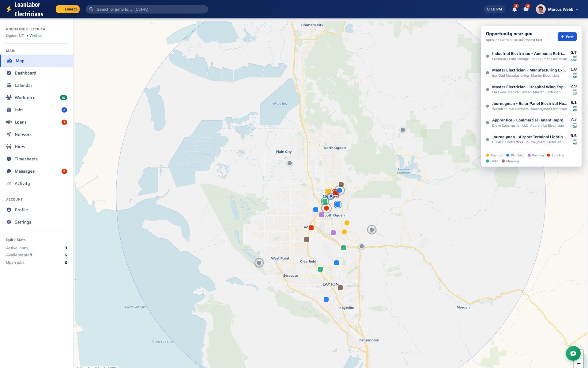Open Master Electrician Hospital Wing job
Image resolution: width=588 pixels, height=368 pixels.
tap(531, 89)
